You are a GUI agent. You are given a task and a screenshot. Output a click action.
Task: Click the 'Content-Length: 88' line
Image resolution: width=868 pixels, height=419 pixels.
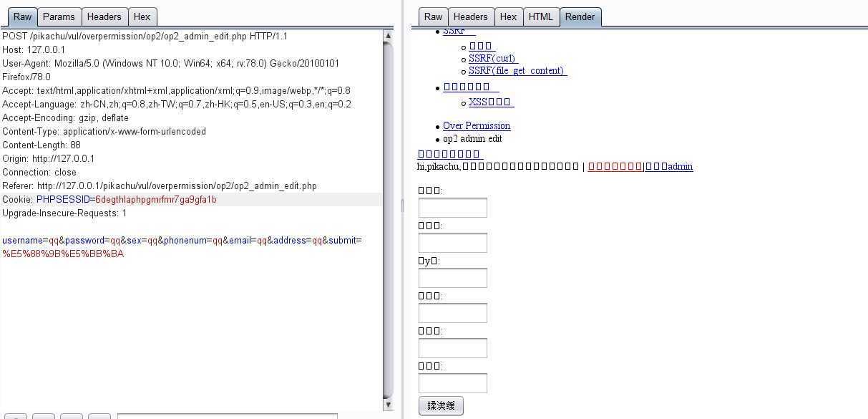pyautogui.click(x=42, y=145)
